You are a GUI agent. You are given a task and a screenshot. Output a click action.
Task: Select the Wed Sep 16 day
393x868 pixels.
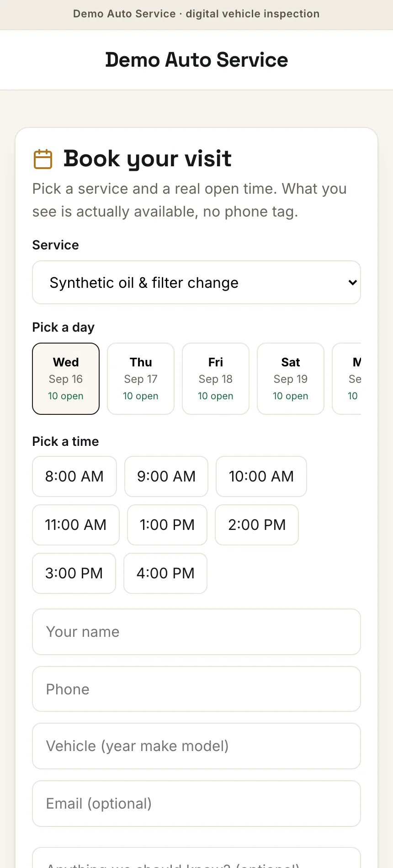click(x=66, y=379)
